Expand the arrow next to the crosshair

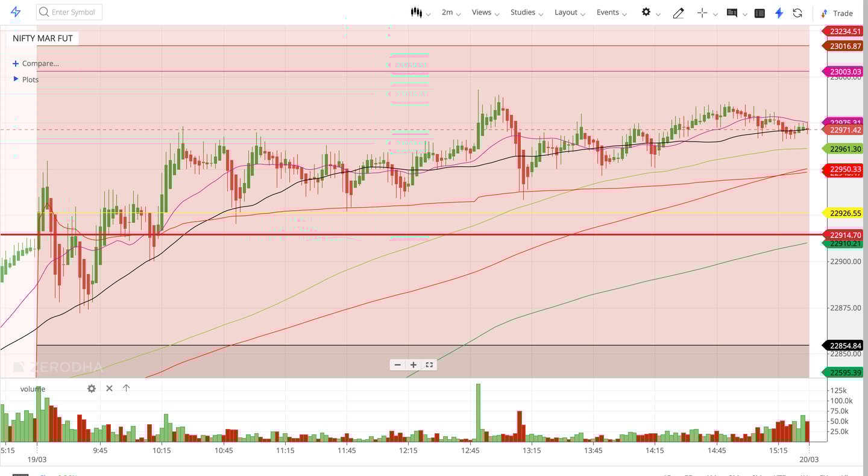coord(715,14)
